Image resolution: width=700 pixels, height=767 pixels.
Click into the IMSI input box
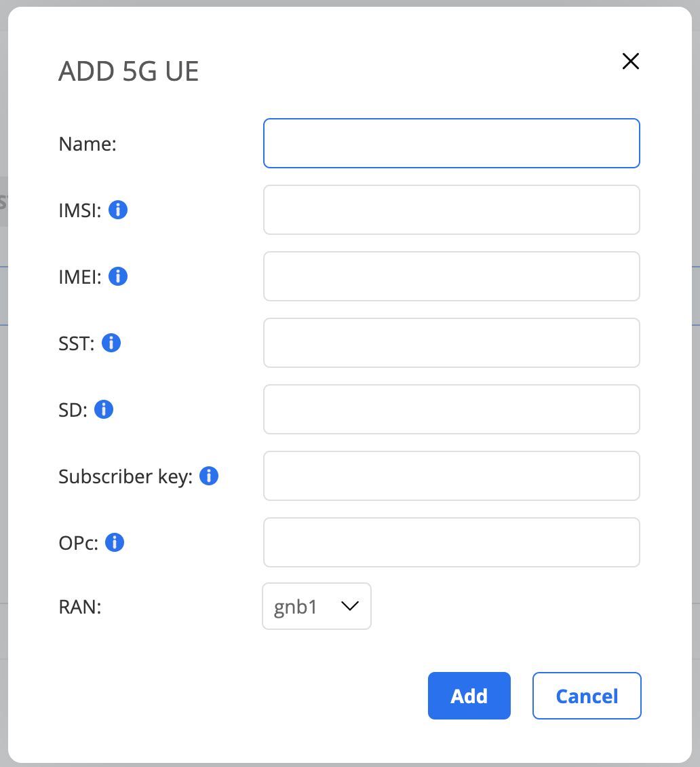(452, 210)
